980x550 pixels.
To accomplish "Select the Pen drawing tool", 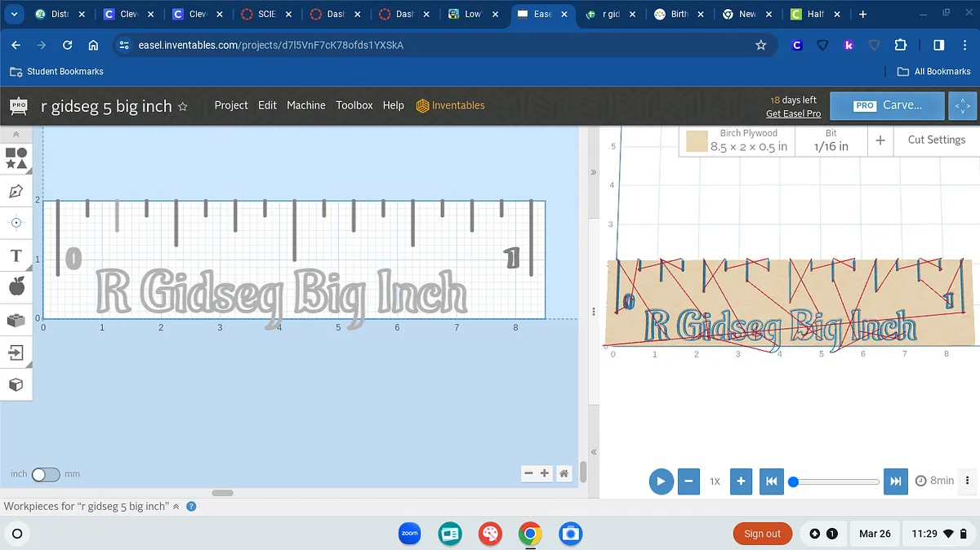I will pos(16,192).
